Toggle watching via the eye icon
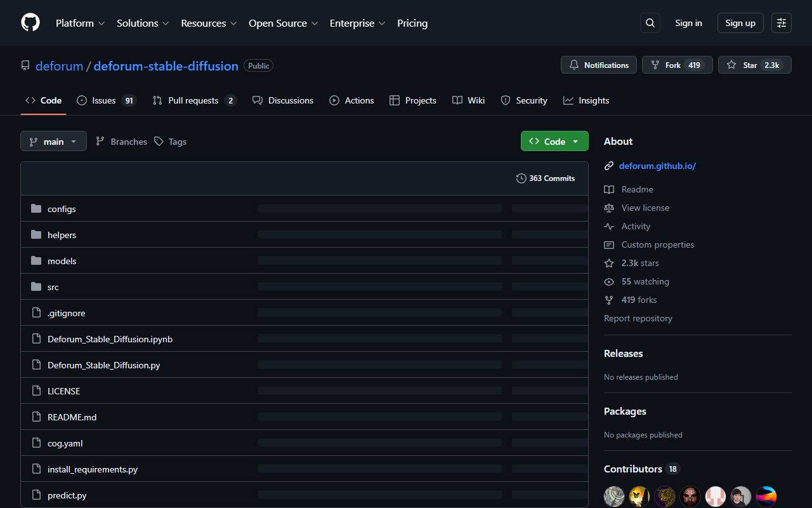The image size is (812, 508). 609,281
